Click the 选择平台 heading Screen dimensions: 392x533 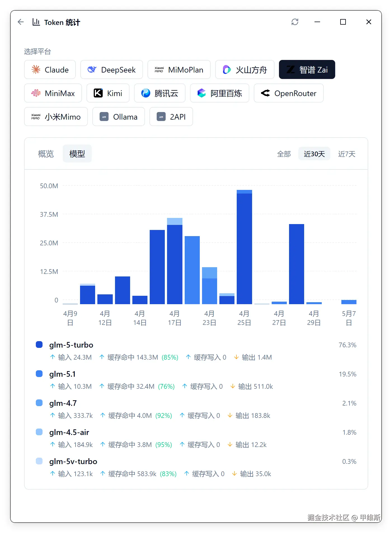[37, 52]
